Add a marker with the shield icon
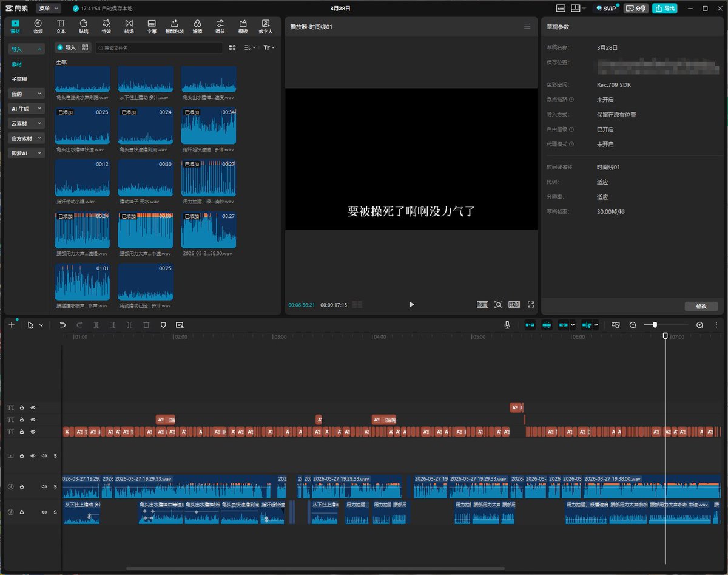Screen dimensions: 728x575 click(163, 325)
